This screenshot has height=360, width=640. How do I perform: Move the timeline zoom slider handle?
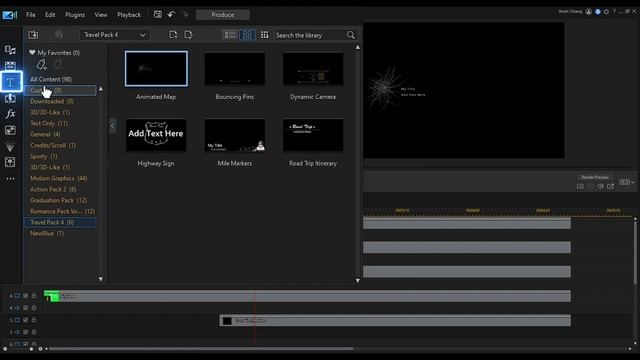tap(31, 349)
